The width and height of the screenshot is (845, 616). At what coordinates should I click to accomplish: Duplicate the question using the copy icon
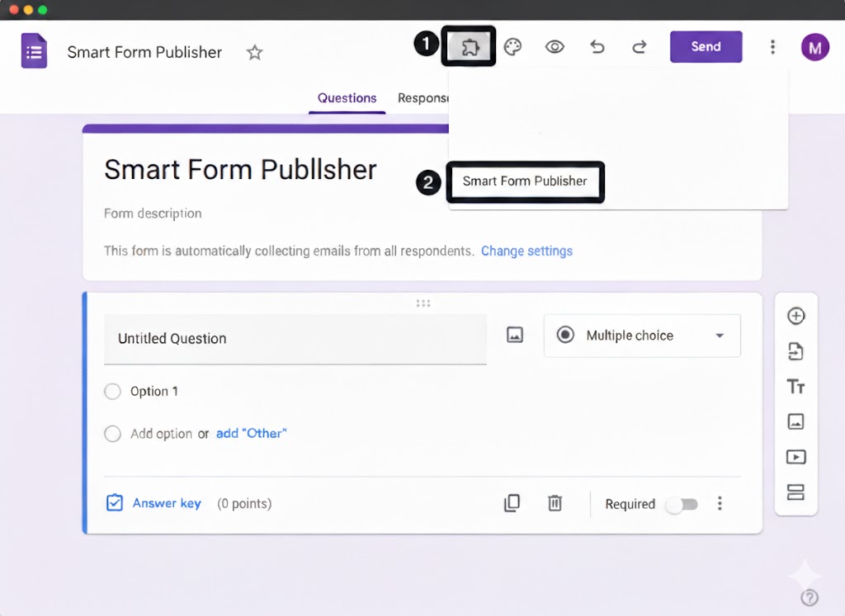[x=512, y=503]
